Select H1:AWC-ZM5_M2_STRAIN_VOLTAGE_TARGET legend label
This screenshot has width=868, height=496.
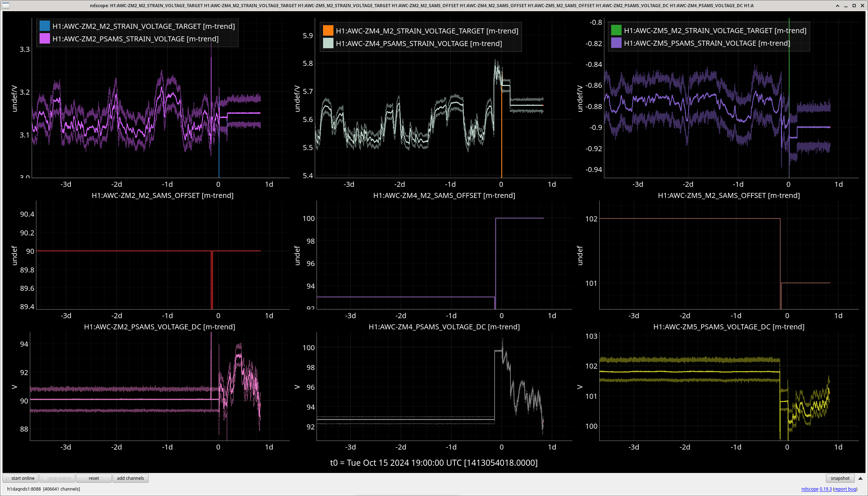(x=715, y=31)
